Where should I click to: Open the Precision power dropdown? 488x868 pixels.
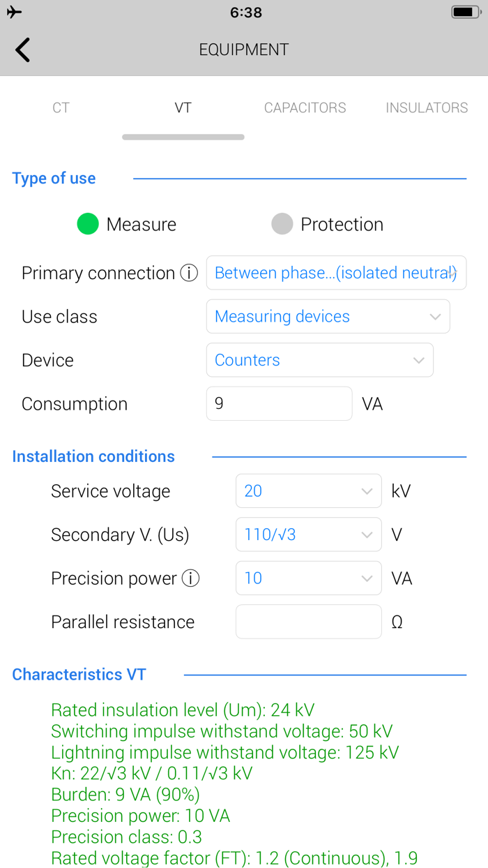(x=308, y=578)
